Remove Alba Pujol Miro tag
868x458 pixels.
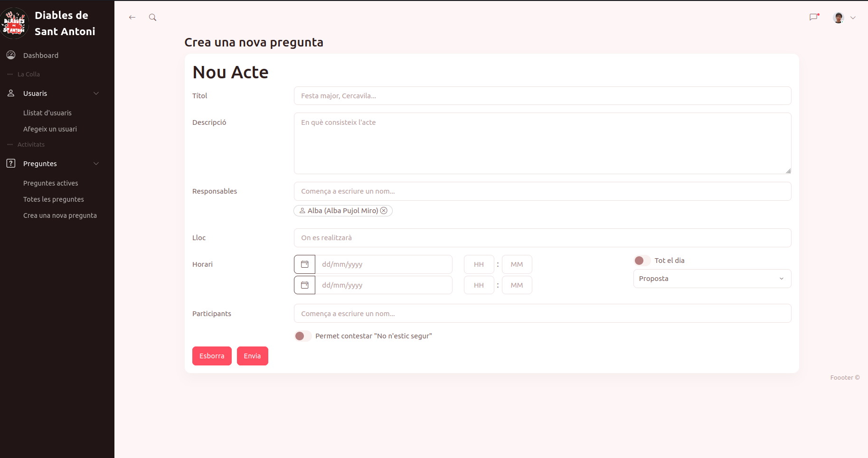tap(384, 211)
